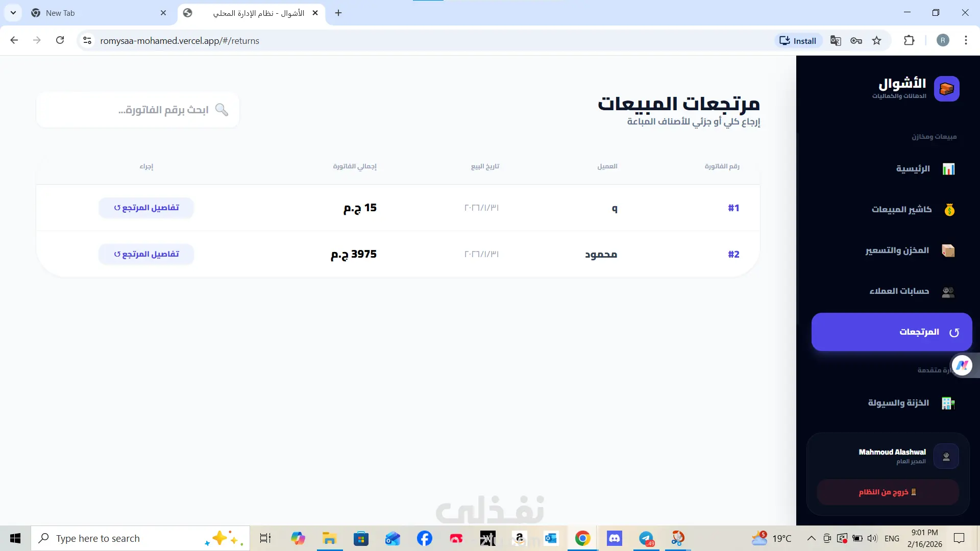
Task: Open the Chrome three-dot menu
Action: pyautogui.click(x=966, y=41)
